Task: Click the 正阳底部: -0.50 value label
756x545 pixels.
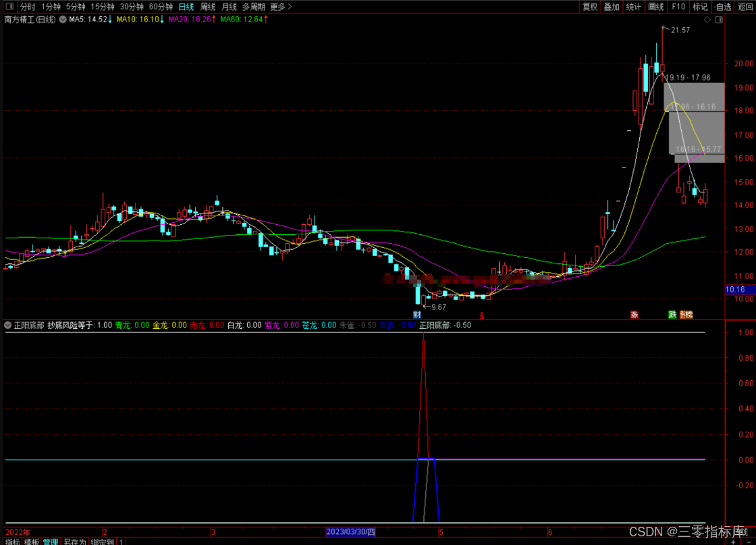Action: (x=445, y=325)
